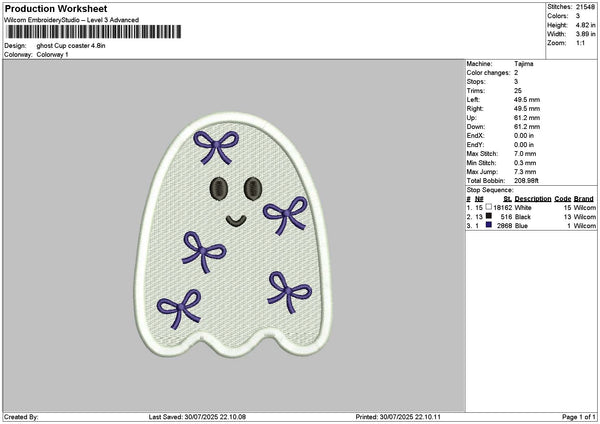Click the Code column header

563,198
